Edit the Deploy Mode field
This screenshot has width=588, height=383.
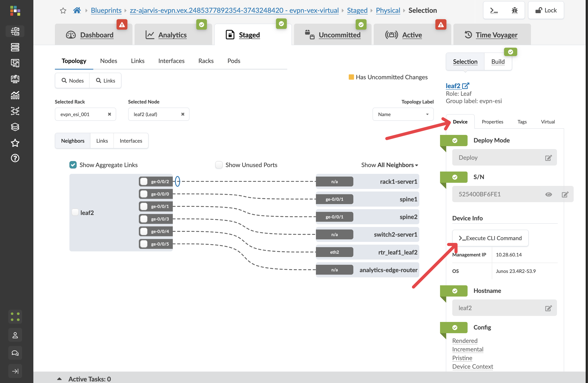(548, 158)
